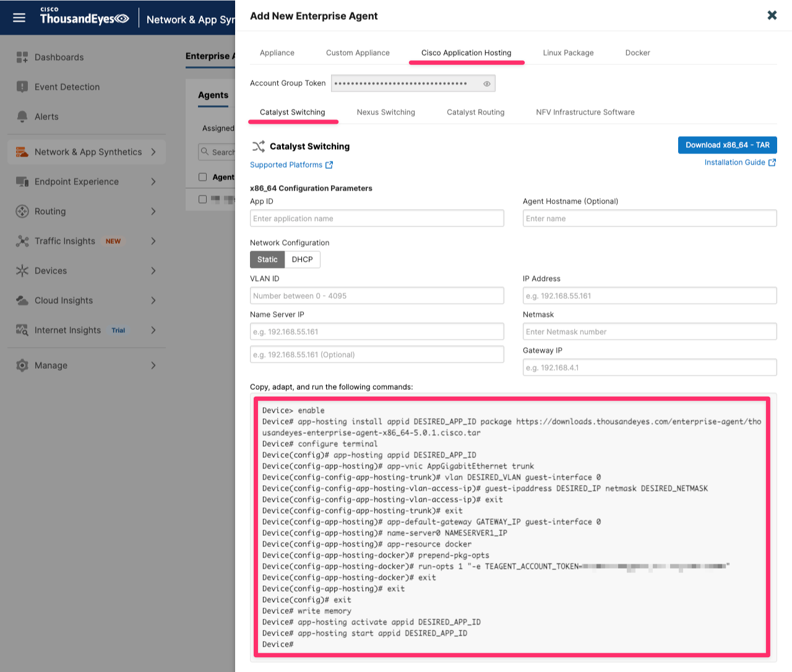Click the Devices icon in sidebar
Image resolution: width=792 pixels, height=672 pixels.
[x=22, y=270]
